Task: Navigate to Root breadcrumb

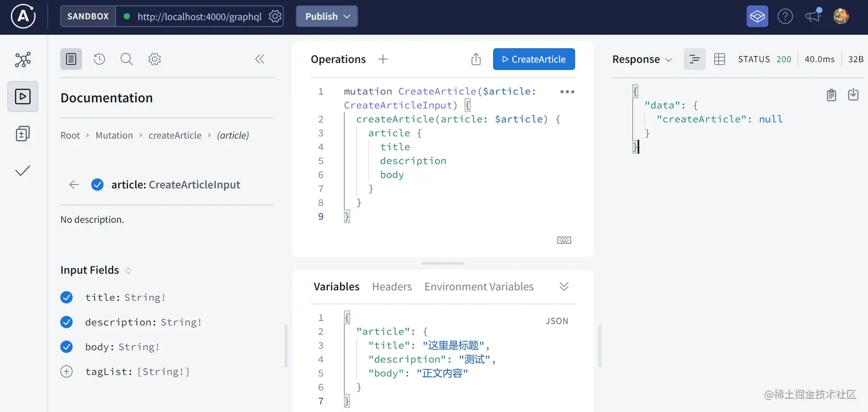Action: [x=70, y=135]
